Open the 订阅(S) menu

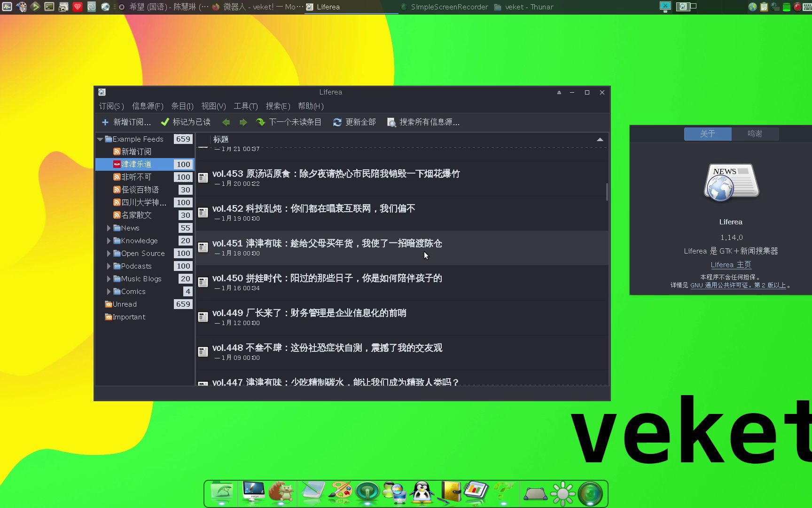(x=111, y=106)
